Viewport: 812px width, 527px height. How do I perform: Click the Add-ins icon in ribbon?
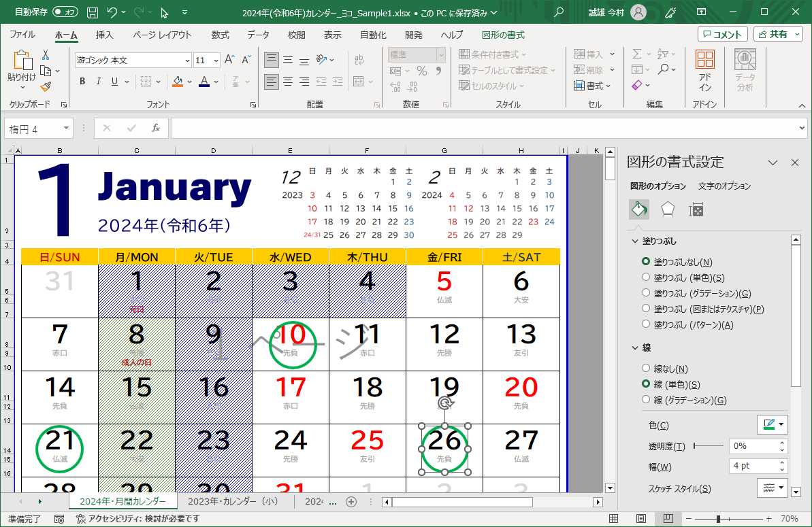(705, 71)
